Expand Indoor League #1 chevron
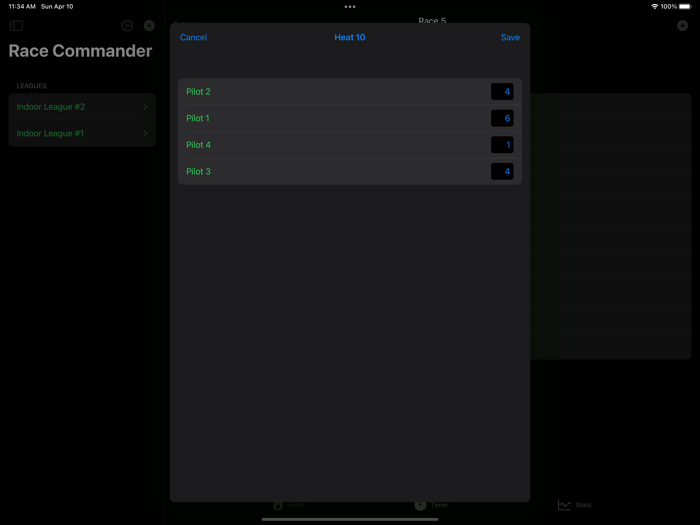 coord(145,133)
